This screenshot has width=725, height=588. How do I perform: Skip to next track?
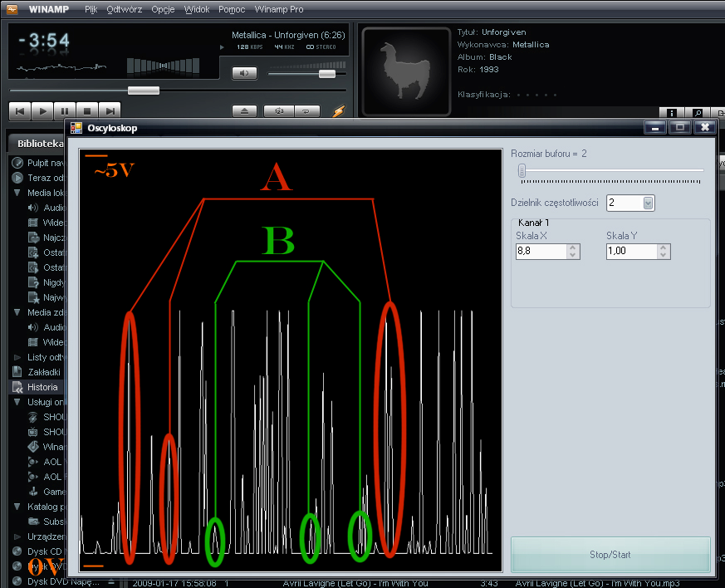(x=110, y=111)
